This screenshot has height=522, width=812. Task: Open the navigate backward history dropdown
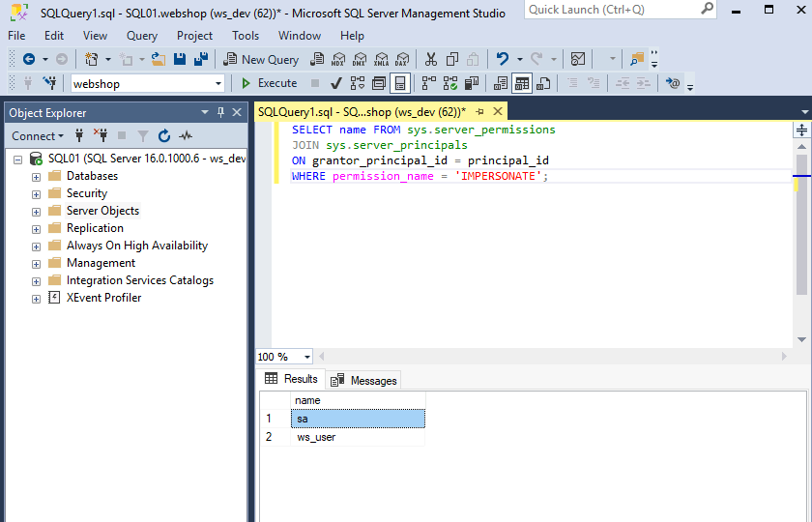coord(45,60)
